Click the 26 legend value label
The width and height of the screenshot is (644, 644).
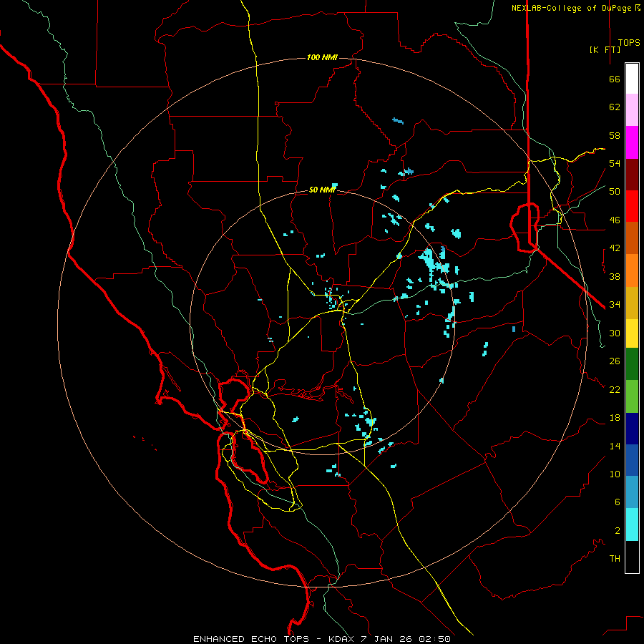(615, 361)
